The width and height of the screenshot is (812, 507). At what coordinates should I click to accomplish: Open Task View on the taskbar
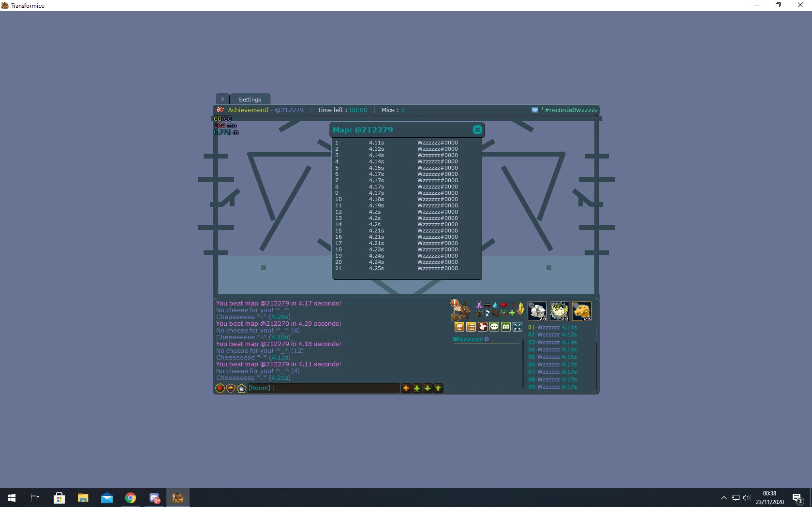35,497
